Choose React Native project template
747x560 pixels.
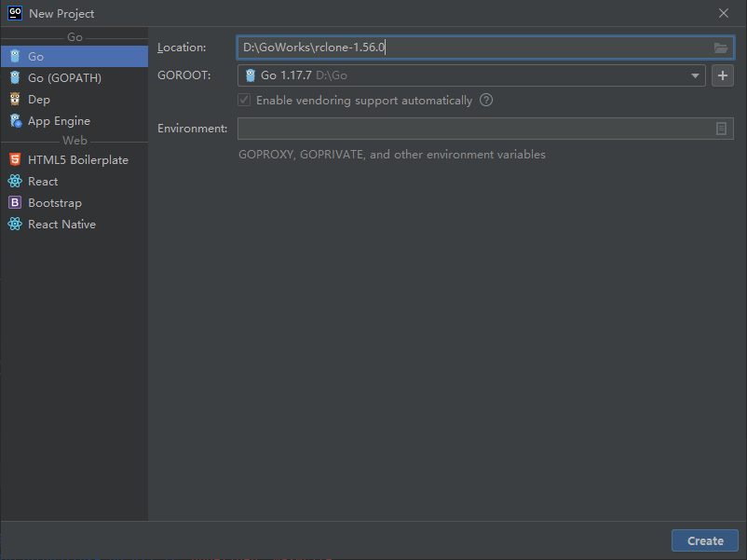click(x=75, y=224)
